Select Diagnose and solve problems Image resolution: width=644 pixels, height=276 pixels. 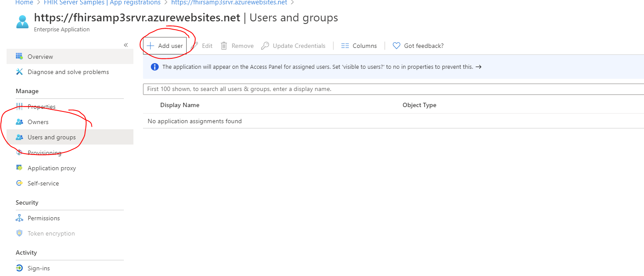68,72
